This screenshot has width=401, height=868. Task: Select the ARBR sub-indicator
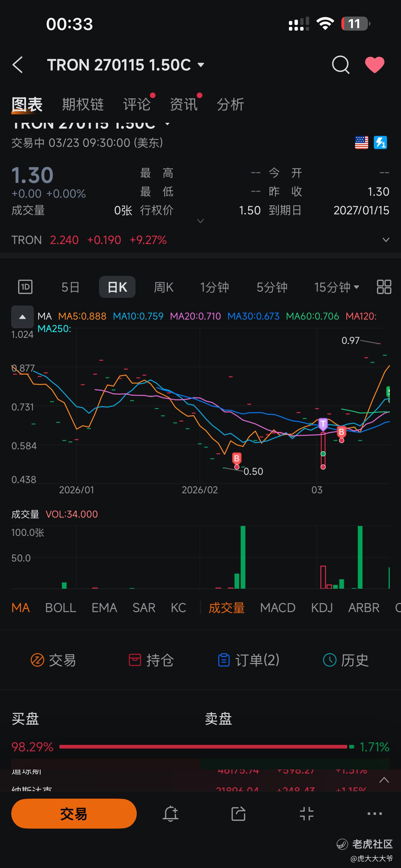(x=364, y=608)
